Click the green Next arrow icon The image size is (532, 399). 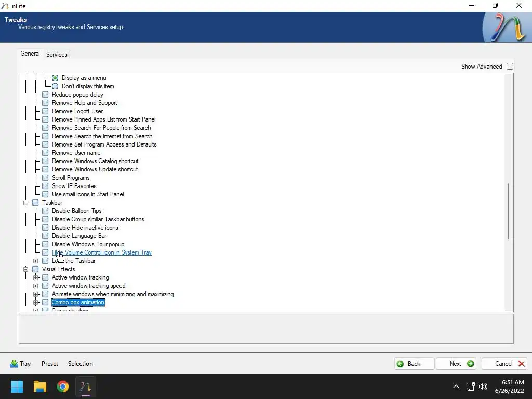470,364
